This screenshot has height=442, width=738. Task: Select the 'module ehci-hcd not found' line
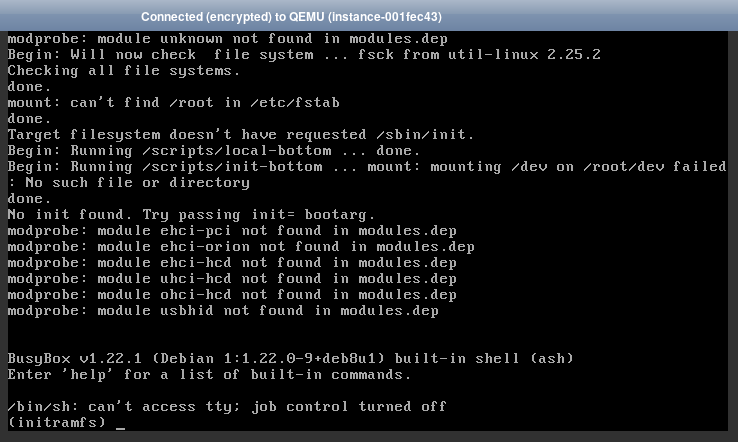tap(232, 263)
